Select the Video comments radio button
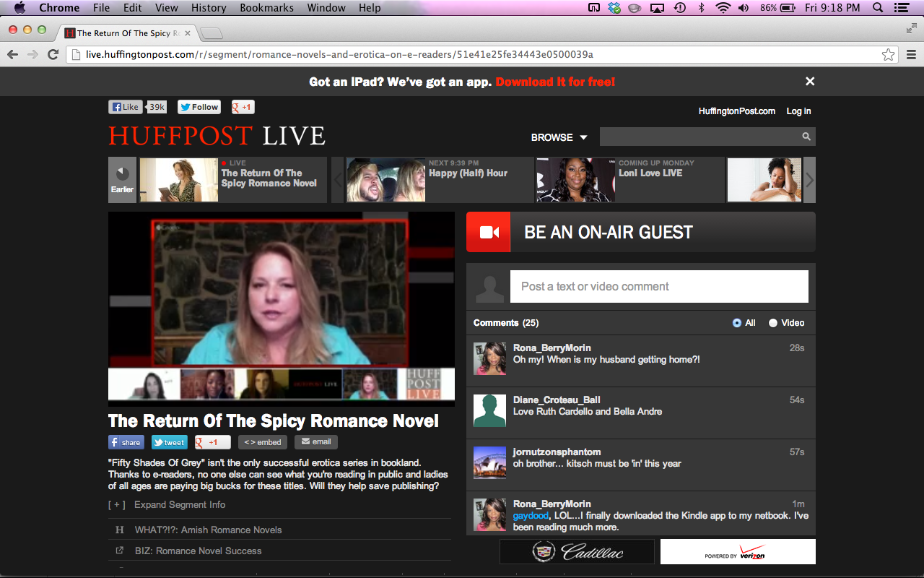The height and width of the screenshot is (578, 924). (x=773, y=323)
